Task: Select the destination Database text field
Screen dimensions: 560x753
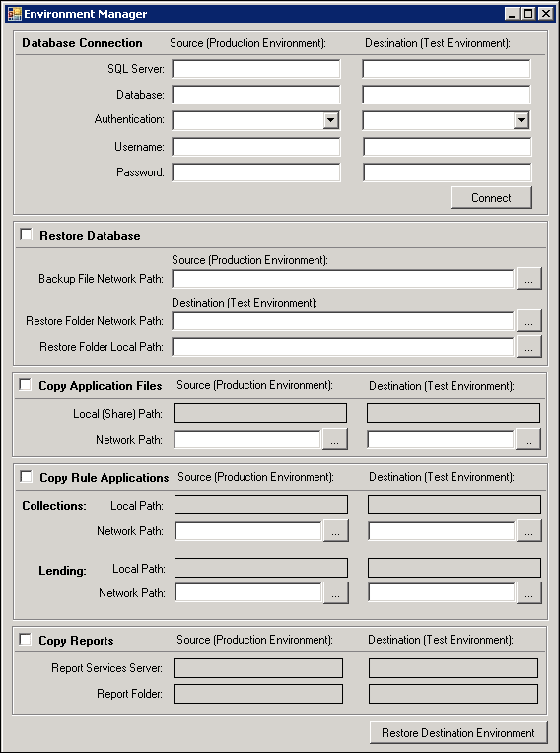Action: click(447, 95)
